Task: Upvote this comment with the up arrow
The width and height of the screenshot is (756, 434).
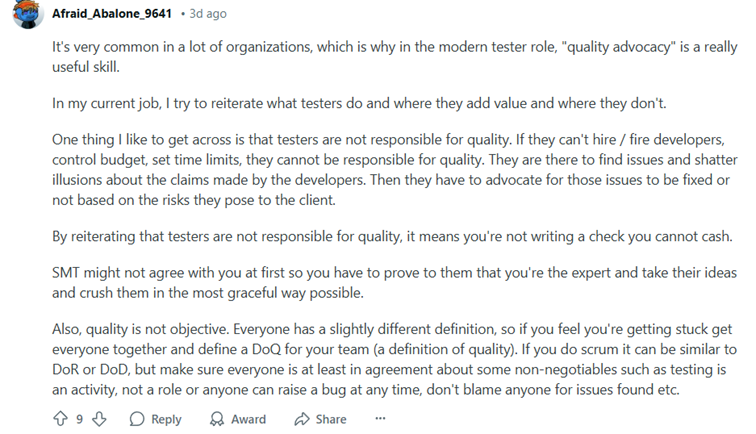Action: click(60, 419)
